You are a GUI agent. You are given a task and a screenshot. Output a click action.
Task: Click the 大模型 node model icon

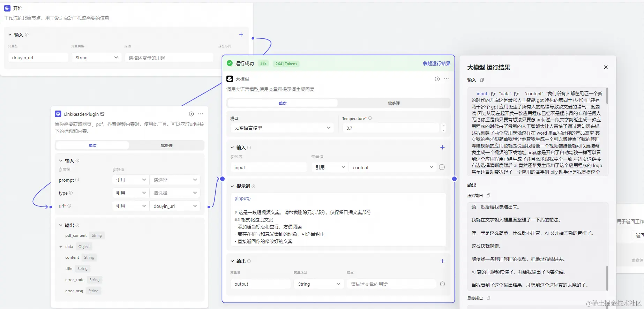230,79
